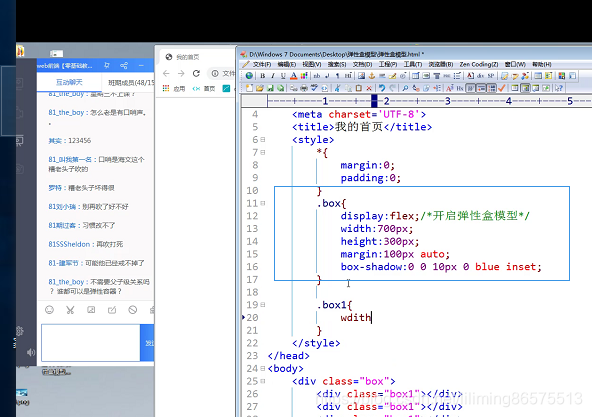The width and height of the screenshot is (592, 417).
Task: Collapse the .box rule fold on line 11
Action: pyautogui.click(x=263, y=203)
